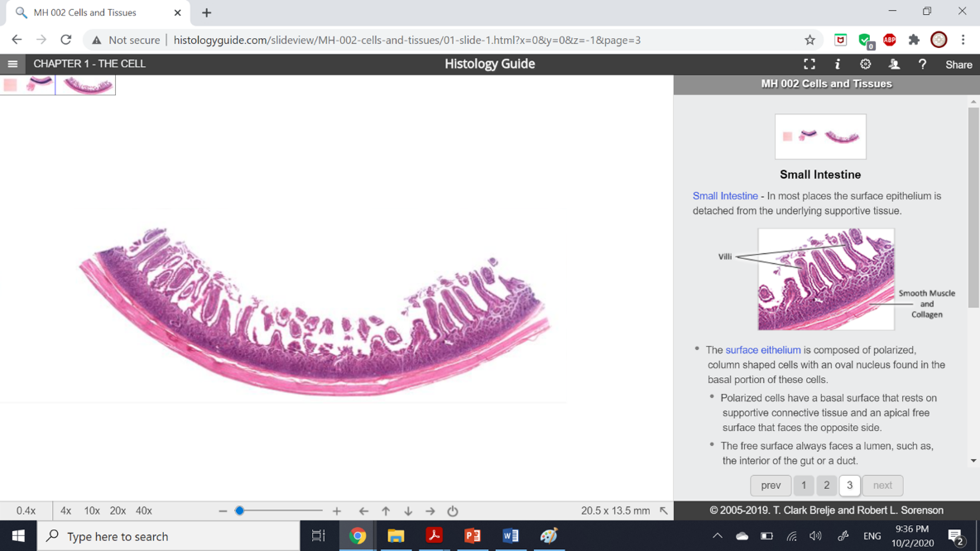The image size is (980, 551).
Task: Click the zoom slider handle
Action: (x=239, y=511)
